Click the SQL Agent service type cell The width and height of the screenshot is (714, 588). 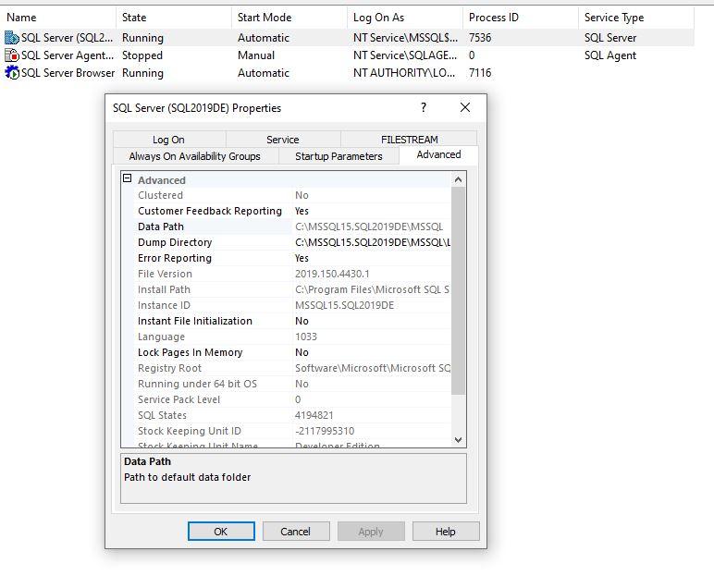tap(610, 55)
